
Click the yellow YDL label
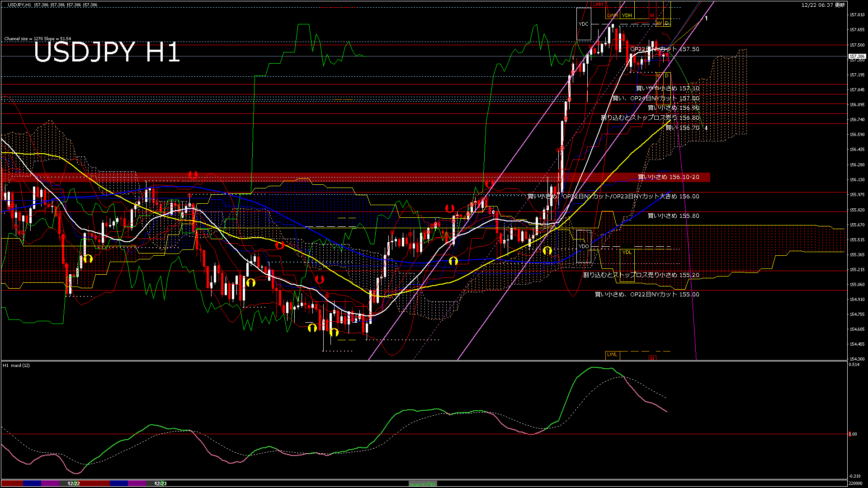(x=627, y=252)
